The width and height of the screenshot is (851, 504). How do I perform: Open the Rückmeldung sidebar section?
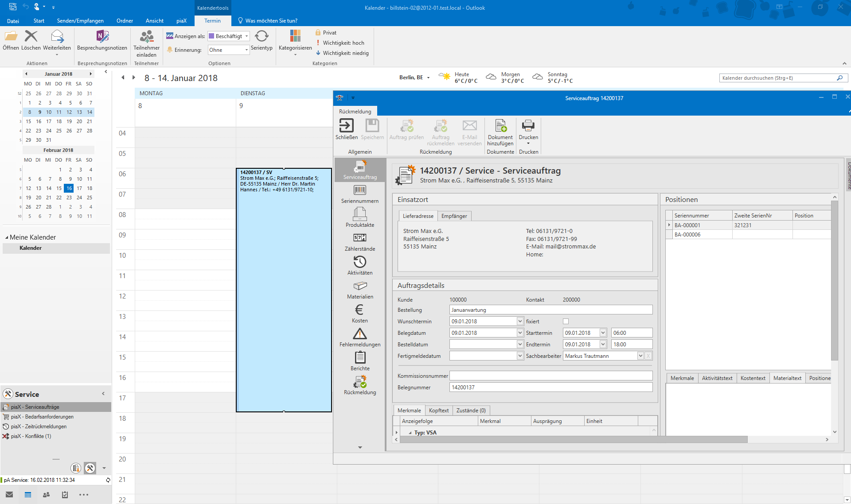(360, 386)
